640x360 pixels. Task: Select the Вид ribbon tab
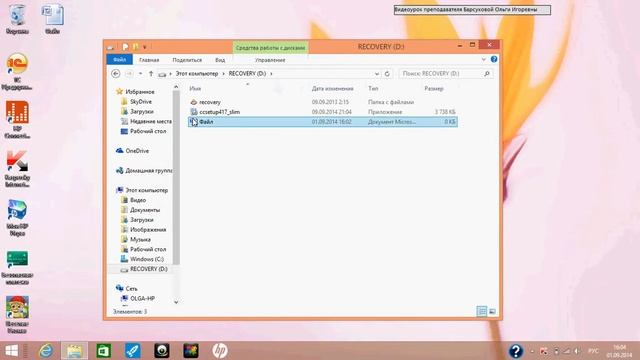tap(220, 60)
